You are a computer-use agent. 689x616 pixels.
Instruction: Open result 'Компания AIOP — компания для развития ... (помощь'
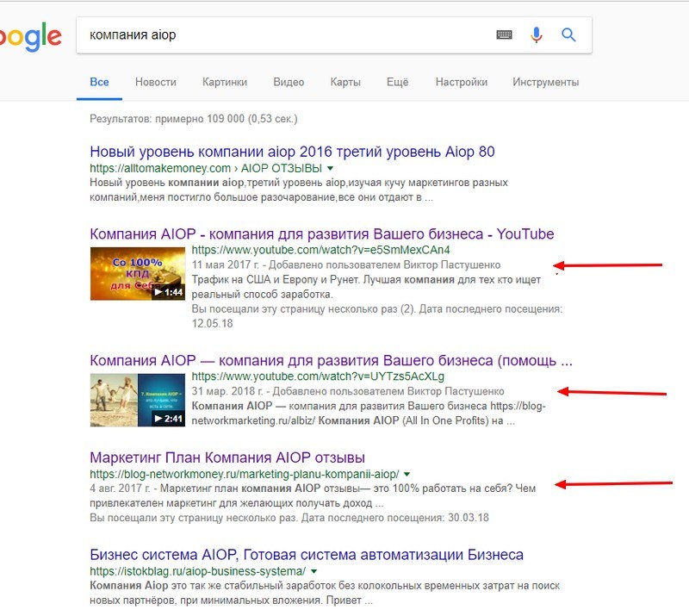point(332,360)
